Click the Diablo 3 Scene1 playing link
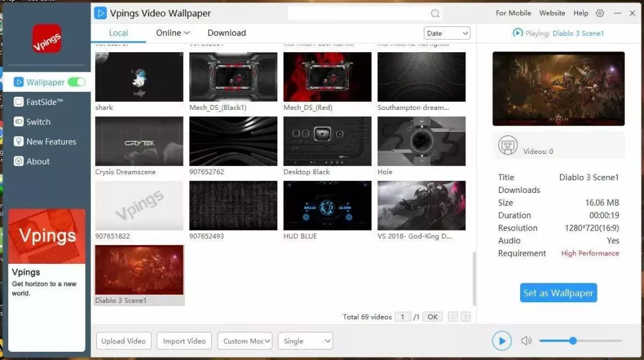The width and height of the screenshot is (644, 360). pyautogui.click(x=578, y=33)
